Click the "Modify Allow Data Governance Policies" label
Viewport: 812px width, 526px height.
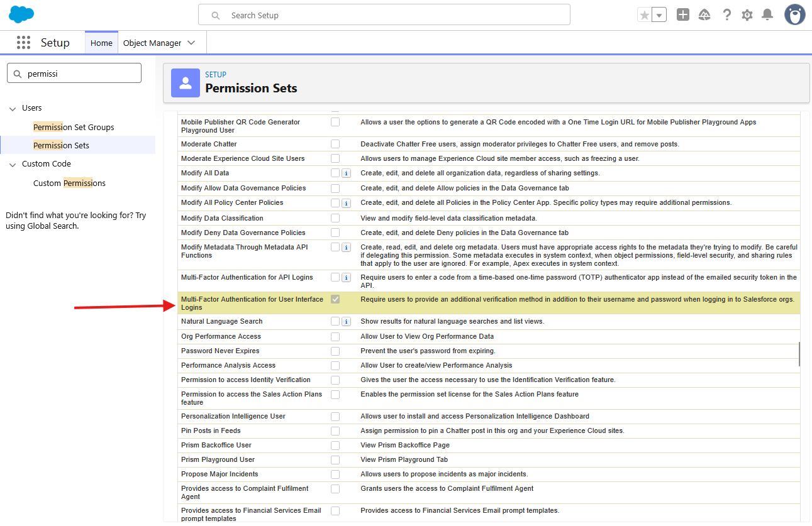pyautogui.click(x=243, y=188)
